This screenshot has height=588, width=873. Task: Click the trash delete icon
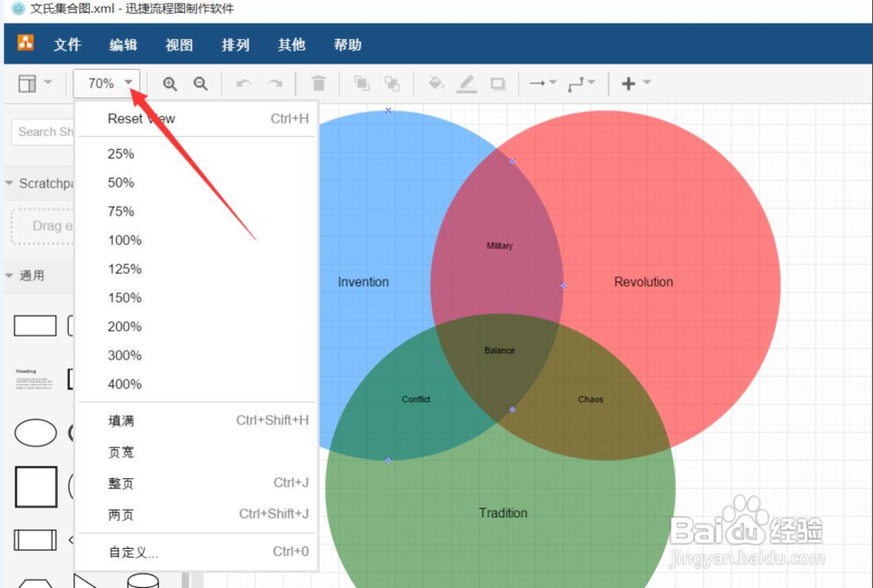pyautogui.click(x=318, y=83)
